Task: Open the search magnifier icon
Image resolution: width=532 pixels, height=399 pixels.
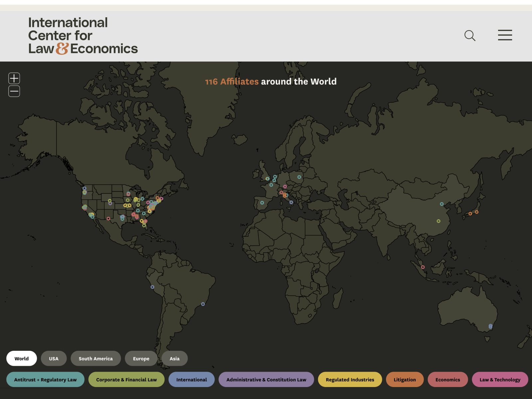Action: pos(470,36)
